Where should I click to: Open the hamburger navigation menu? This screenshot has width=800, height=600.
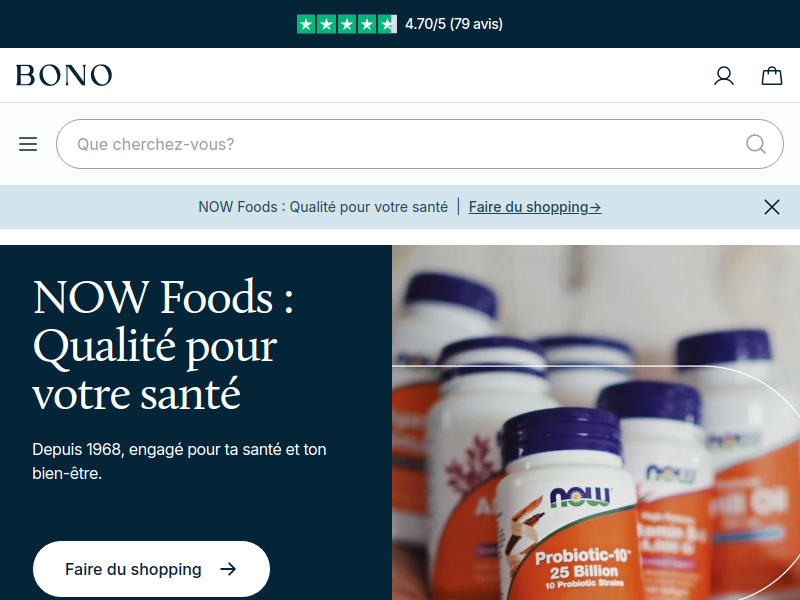28,144
